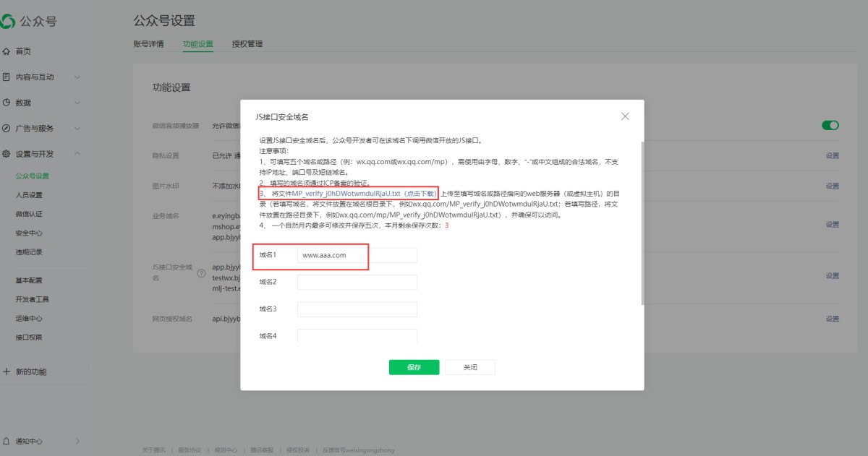Open 开发者工具 in the sidebar
This screenshot has width=868, height=456.
(x=33, y=299)
